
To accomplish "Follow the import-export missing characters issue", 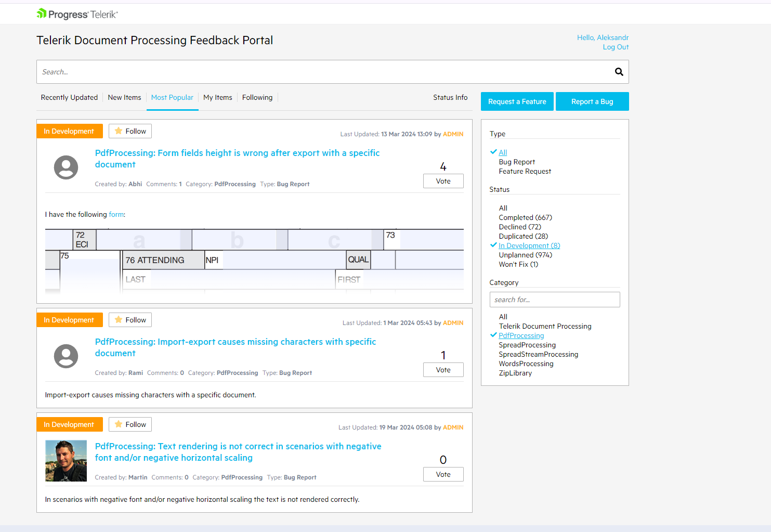I will 130,320.
